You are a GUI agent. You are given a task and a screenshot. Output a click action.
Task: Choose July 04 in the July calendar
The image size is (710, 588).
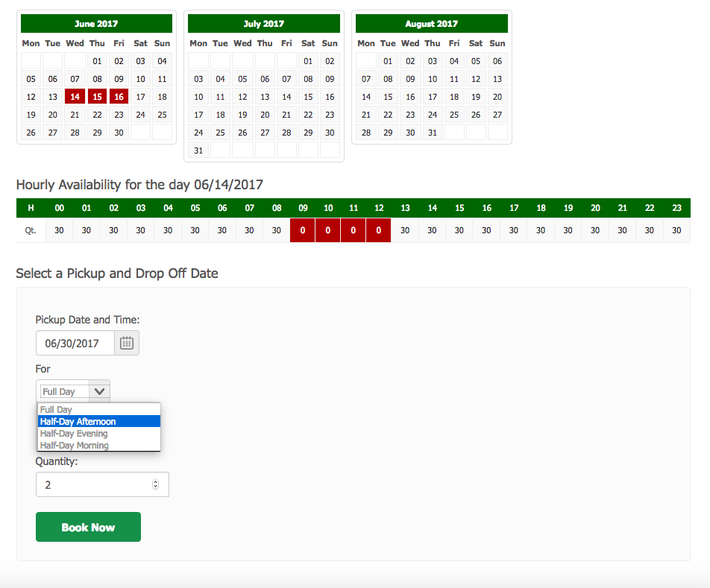point(220,79)
